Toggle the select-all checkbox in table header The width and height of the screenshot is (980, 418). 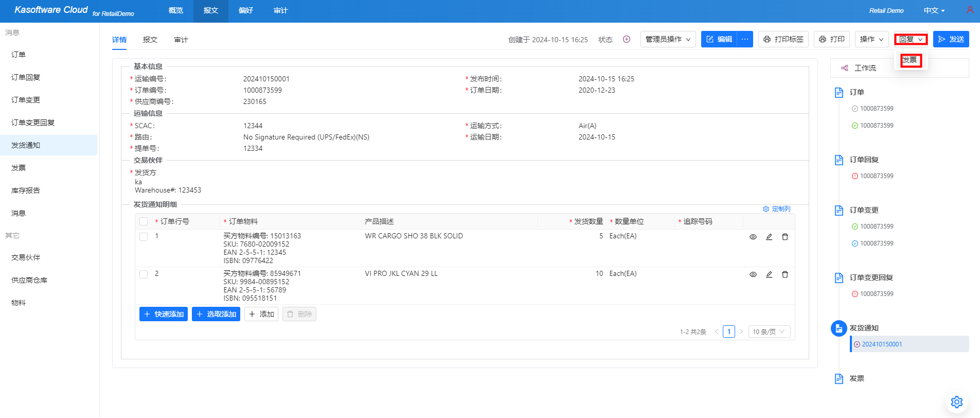(144, 221)
